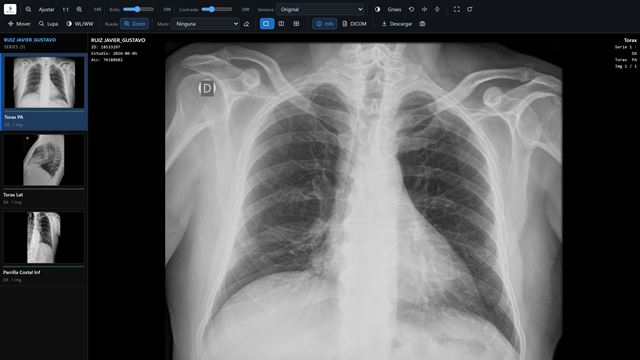640x360 pixels.
Task: Adjust the Contraste slider
Action: (x=216, y=9)
